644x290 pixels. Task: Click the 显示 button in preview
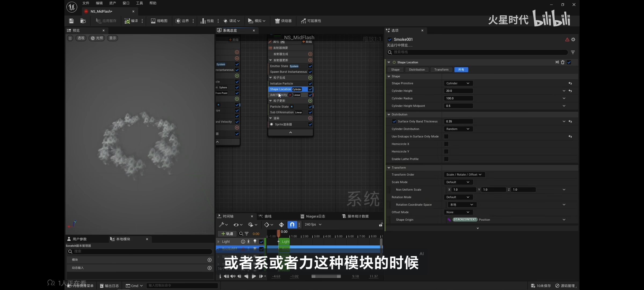tap(113, 38)
